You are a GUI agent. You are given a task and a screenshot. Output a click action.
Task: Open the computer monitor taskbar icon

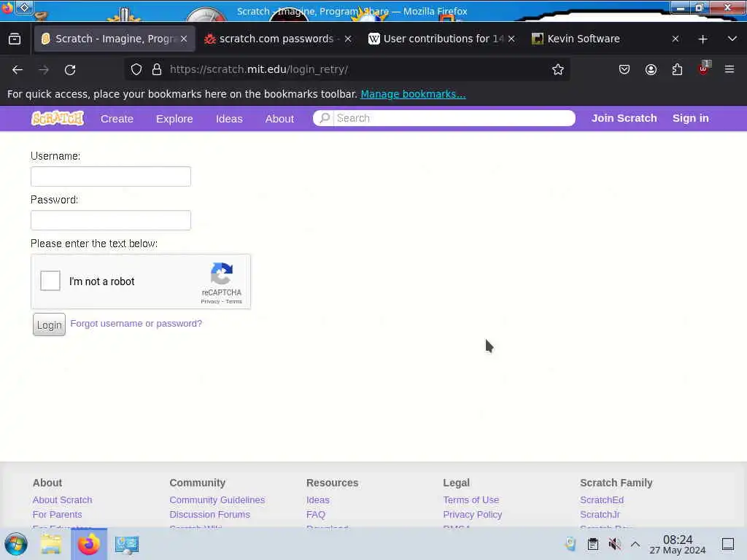tap(127, 544)
